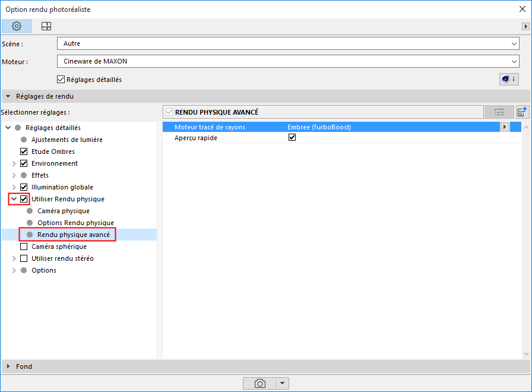Image resolution: width=532 pixels, height=392 pixels.
Task: Click the panel arrow at top right
Action: pyautogui.click(x=525, y=26)
